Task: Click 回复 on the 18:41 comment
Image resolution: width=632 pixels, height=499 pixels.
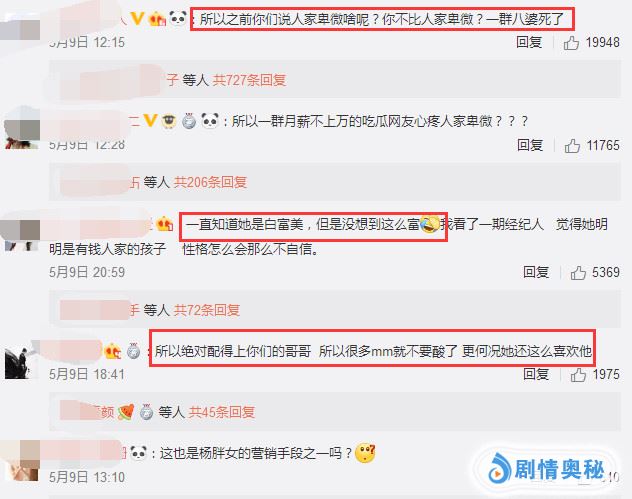Action: tap(536, 374)
